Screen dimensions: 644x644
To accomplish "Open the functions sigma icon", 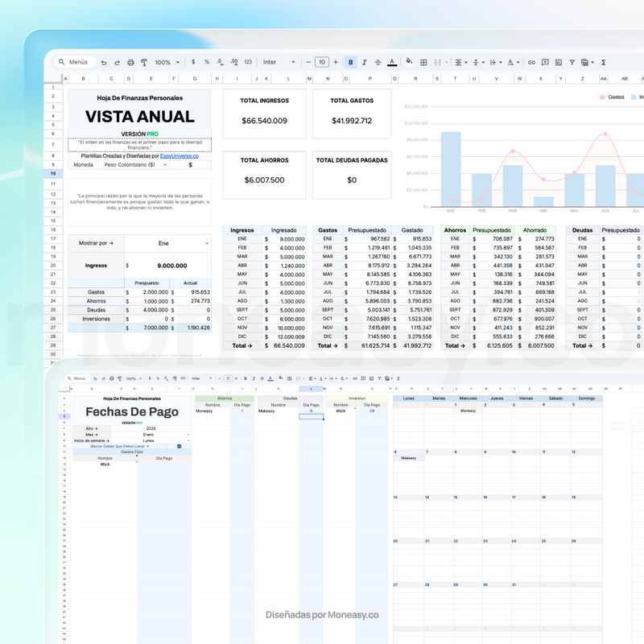I will pyautogui.click(x=602, y=62).
